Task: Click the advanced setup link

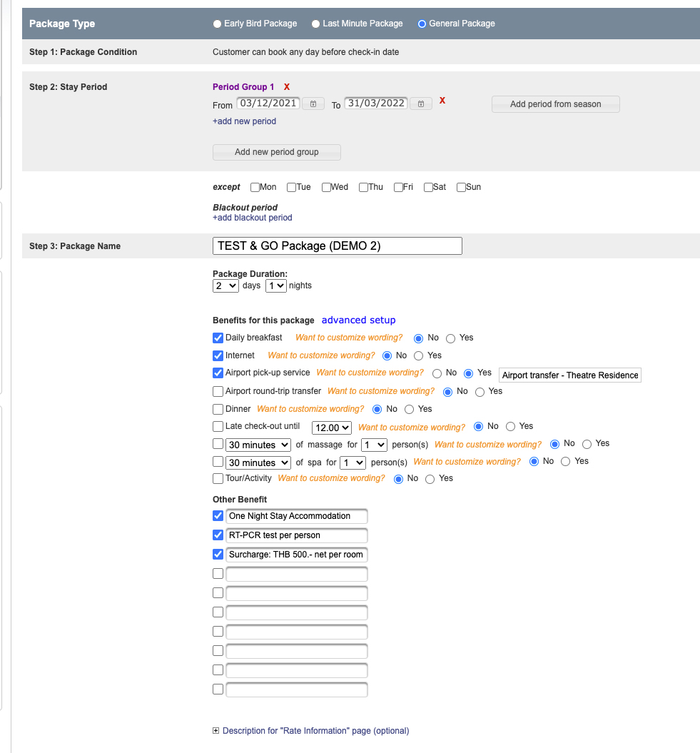Action: [x=358, y=320]
